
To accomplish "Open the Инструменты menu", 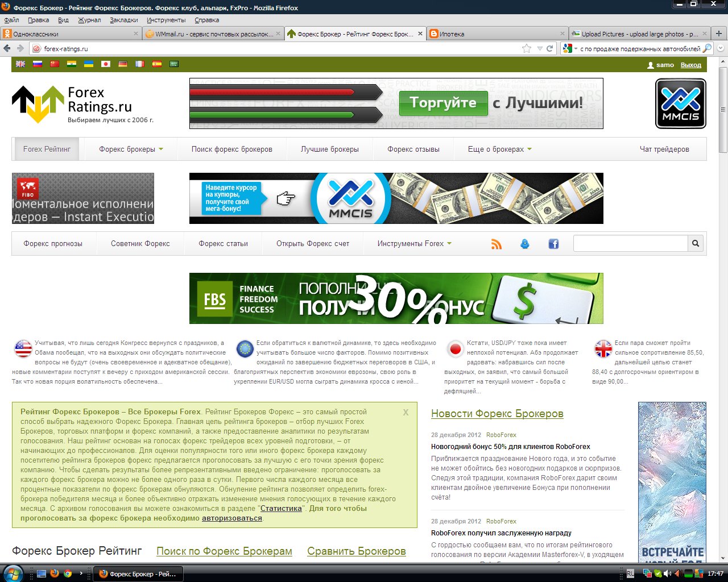I will coord(166,20).
